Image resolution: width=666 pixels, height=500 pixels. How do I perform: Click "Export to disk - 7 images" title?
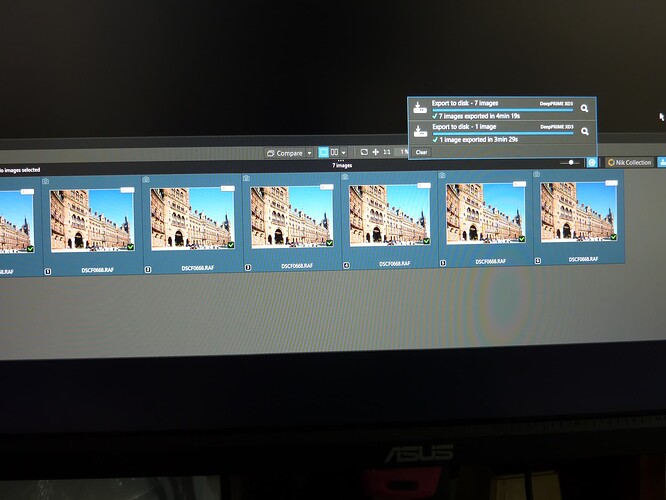click(465, 103)
